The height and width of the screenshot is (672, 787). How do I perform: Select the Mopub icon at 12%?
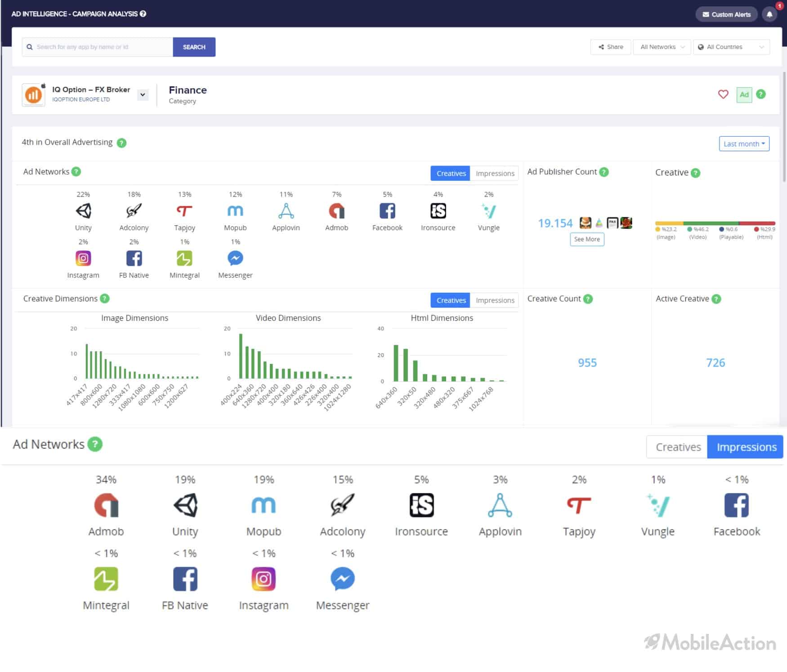[x=235, y=211]
